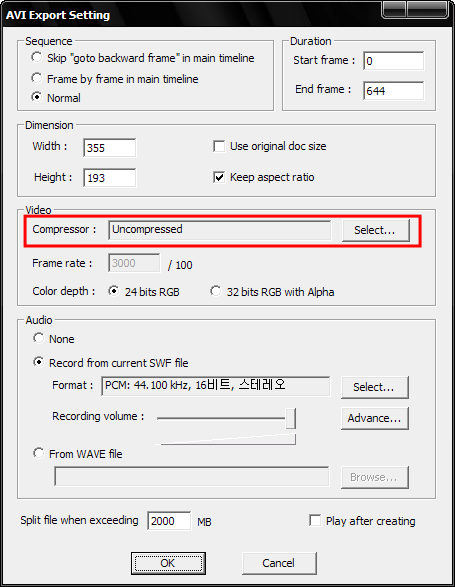This screenshot has width=455, height=587.
Task: Click the PCM audio format field
Action: click(216, 386)
